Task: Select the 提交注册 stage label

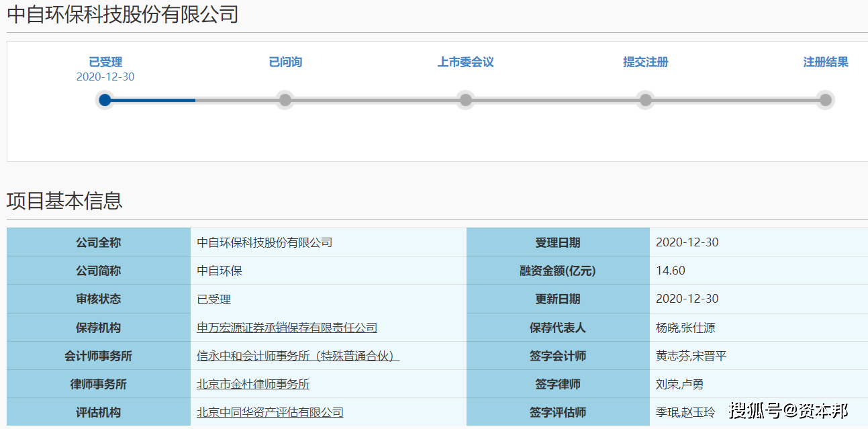Action: click(x=645, y=62)
